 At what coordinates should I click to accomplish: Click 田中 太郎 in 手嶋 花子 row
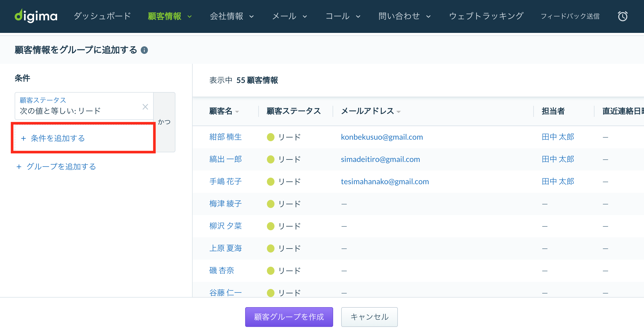[558, 181]
